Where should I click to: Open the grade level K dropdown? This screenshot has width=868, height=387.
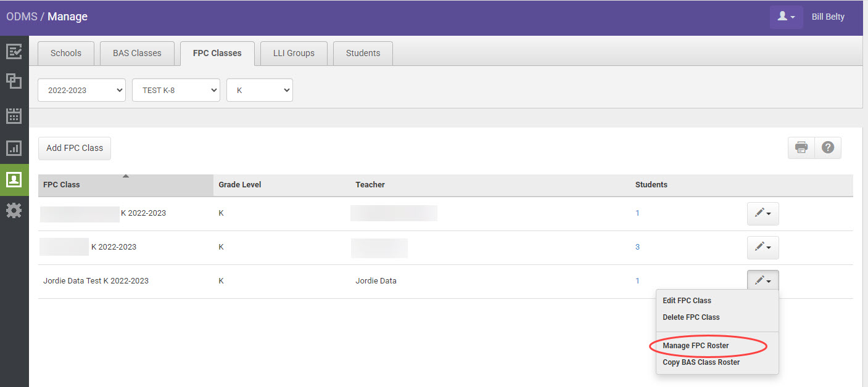tap(259, 89)
